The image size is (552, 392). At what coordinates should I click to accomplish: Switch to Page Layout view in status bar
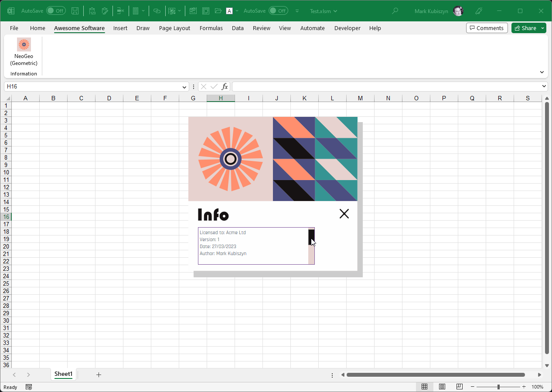tap(442, 387)
